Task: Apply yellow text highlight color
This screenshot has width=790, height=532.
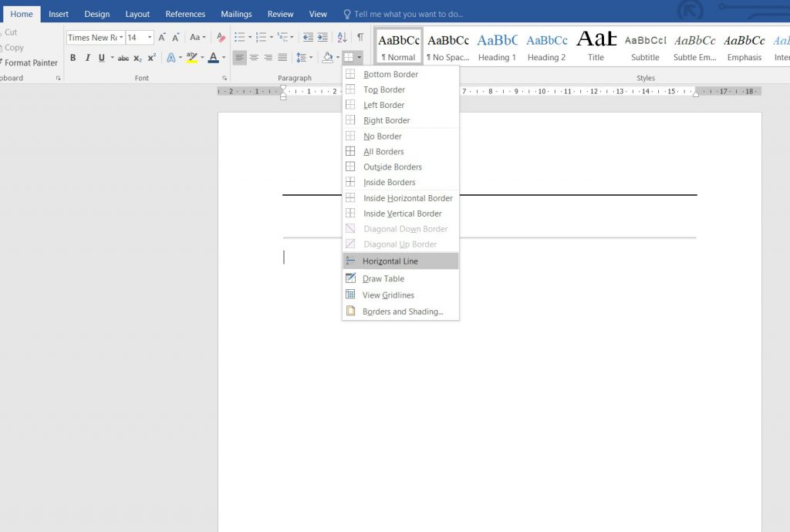Action: point(190,58)
